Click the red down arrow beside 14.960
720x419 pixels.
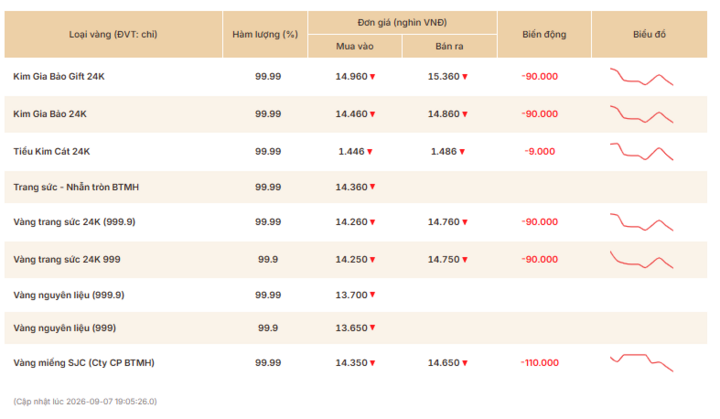(372, 77)
